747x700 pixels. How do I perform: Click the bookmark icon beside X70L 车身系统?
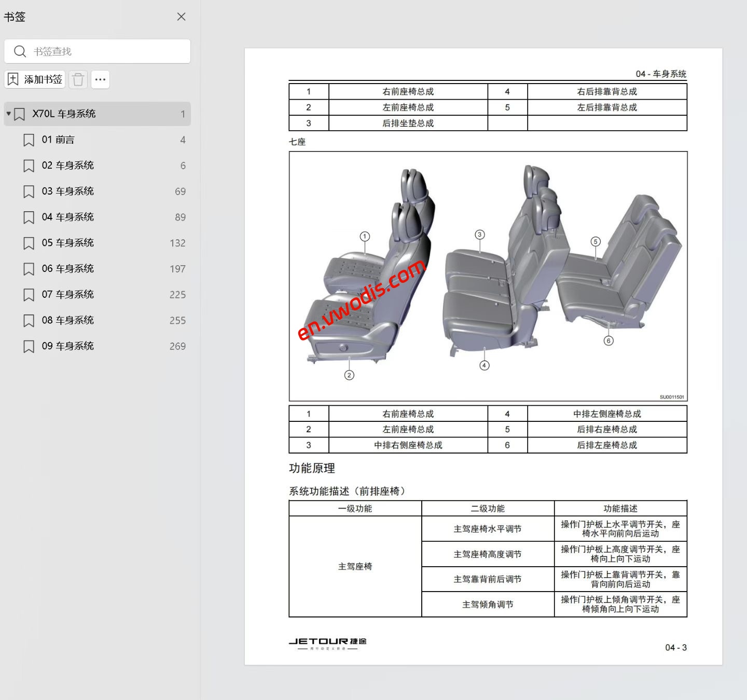19,113
